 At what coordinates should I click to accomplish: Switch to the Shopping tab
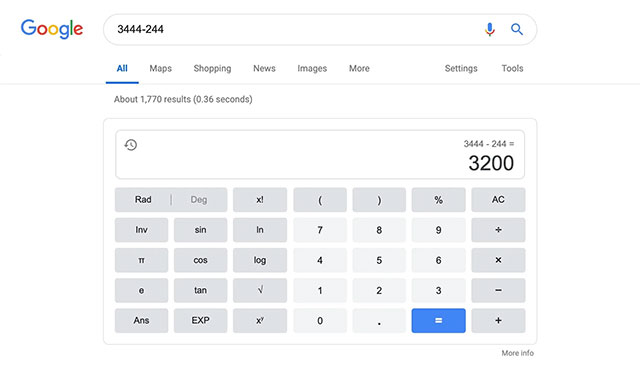coord(212,68)
